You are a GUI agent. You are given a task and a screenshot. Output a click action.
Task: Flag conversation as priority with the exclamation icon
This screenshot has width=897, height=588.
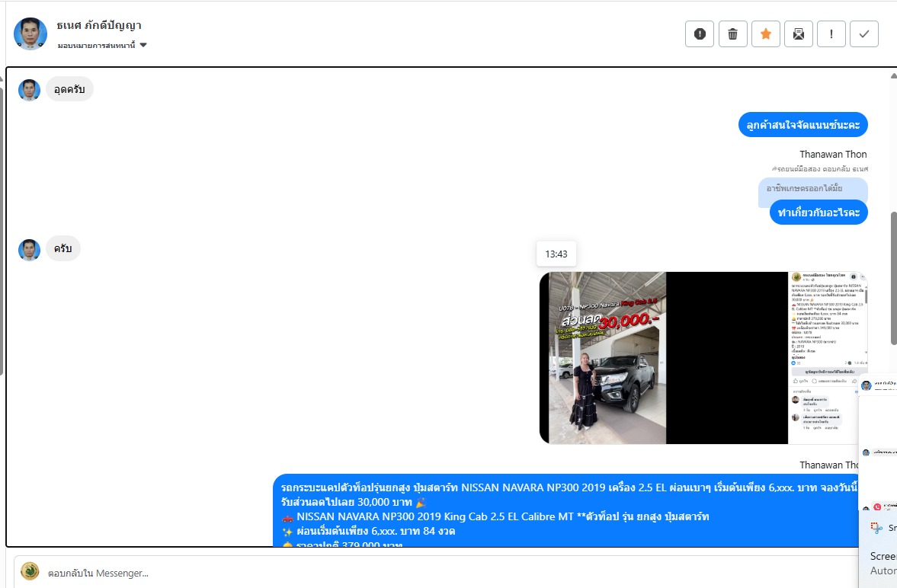[831, 34]
